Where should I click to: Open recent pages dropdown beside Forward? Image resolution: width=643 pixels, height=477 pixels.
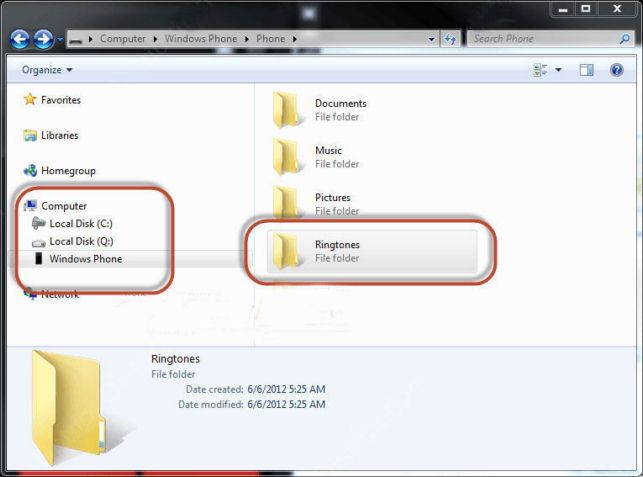point(60,39)
